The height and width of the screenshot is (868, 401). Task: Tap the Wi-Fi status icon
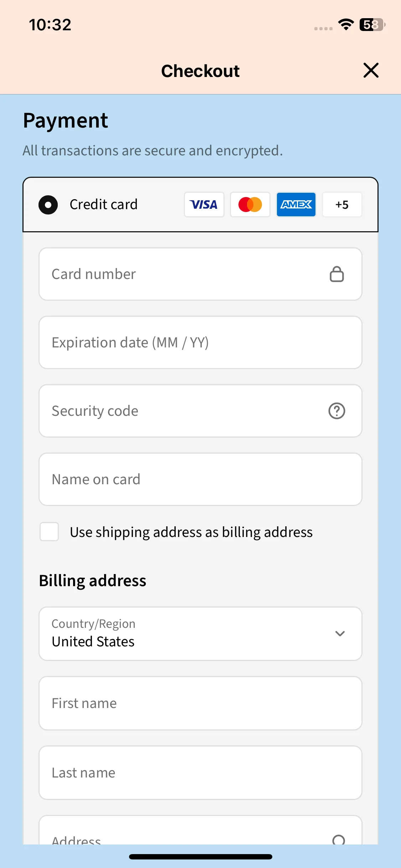click(346, 25)
